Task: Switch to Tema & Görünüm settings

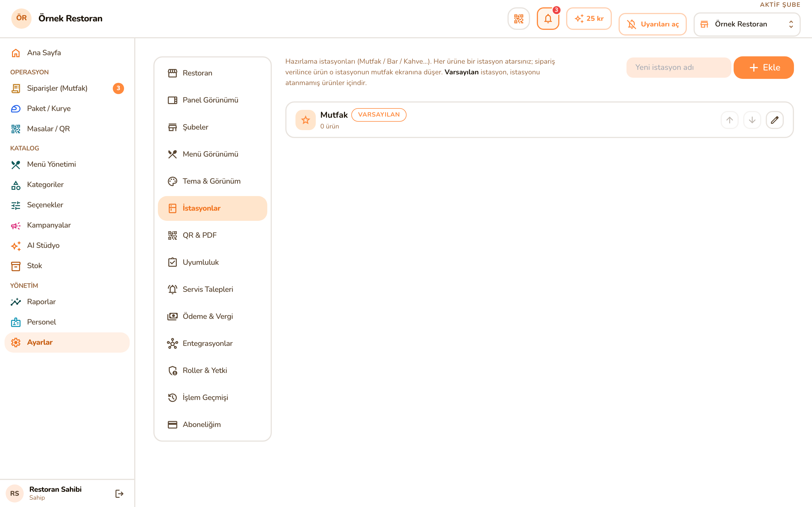Action: [x=212, y=181]
